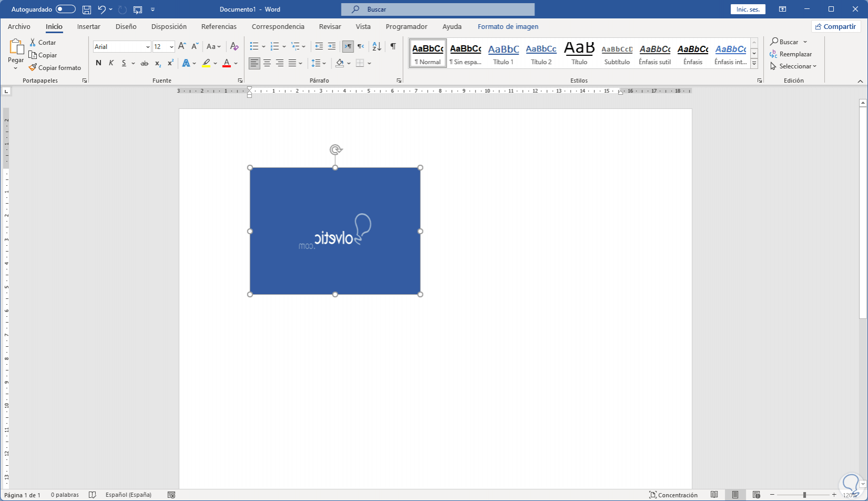Increase paragraph indent
Viewport: 868px width, 501px height.
point(331,46)
